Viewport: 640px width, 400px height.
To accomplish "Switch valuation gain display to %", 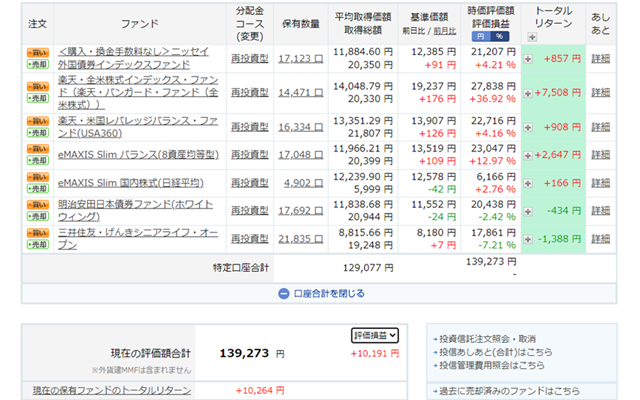I will coord(497,35).
